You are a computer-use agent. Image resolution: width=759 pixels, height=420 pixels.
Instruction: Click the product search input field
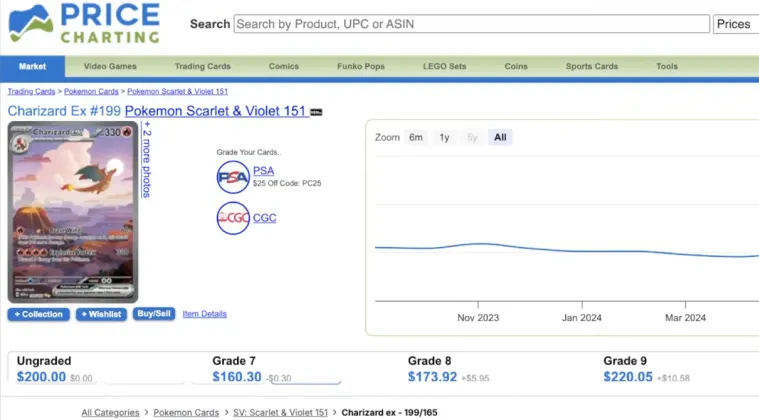click(471, 24)
